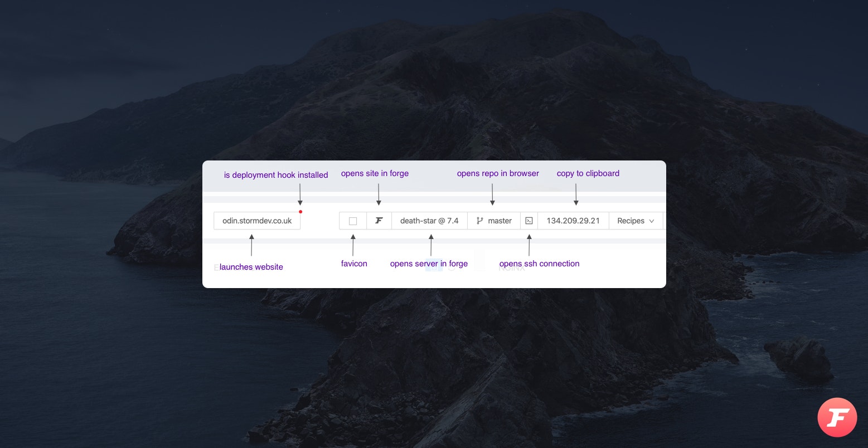Select the master branch entry
The height and width of the screenshot is (448, 868).
point(499,221)
